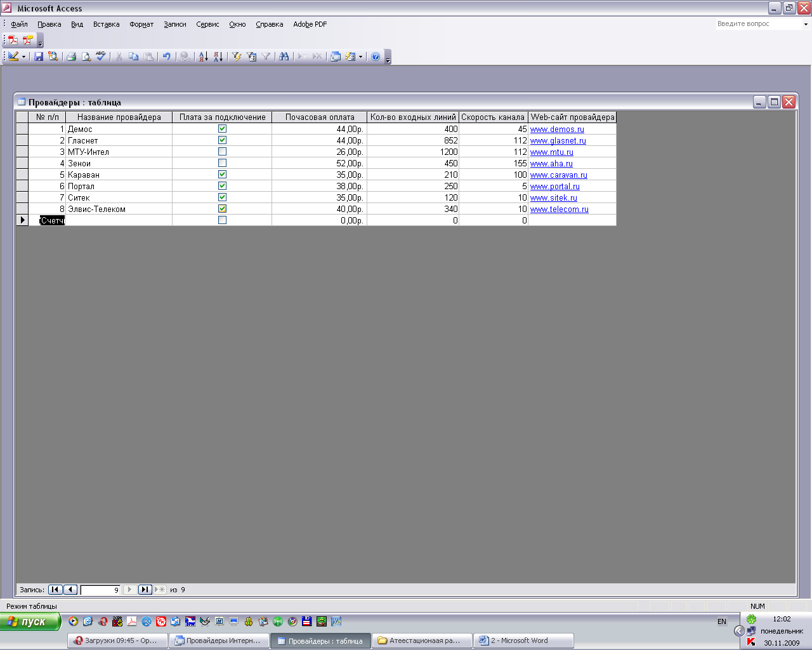The image size is (812, 650).
Task: Open Find with the binoculars icon
Action: pos(284,56)
